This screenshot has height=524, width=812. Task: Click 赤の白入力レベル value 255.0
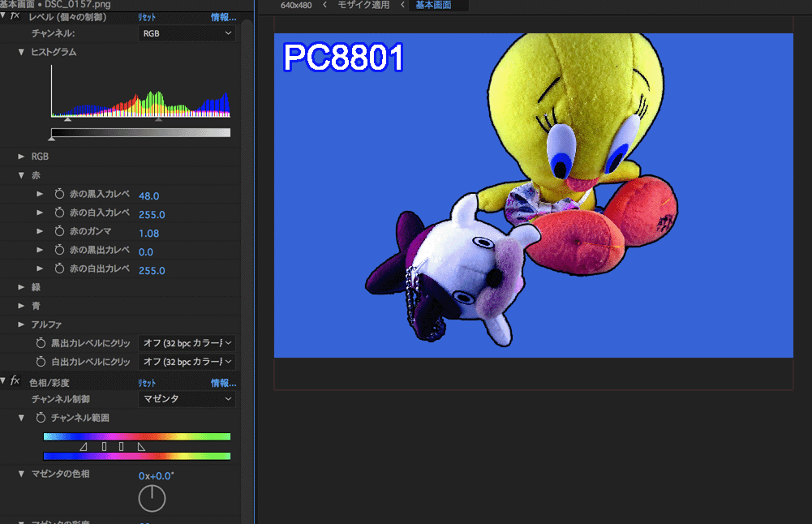(152, 215)
